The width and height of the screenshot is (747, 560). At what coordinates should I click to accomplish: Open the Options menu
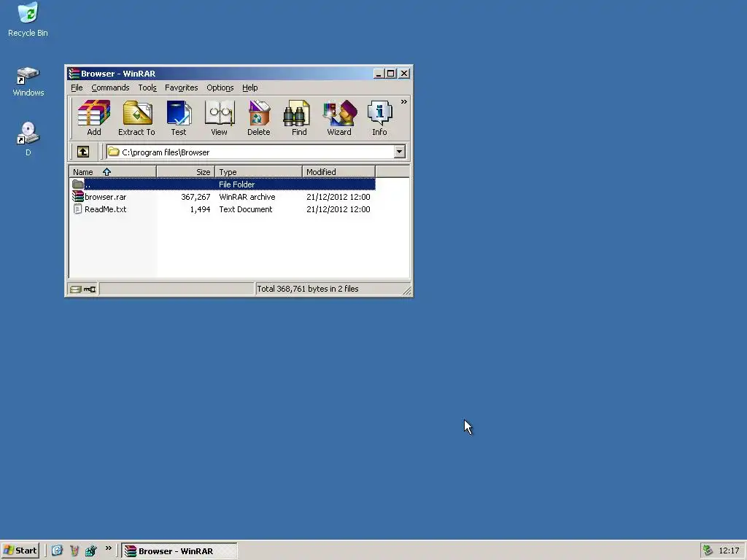click(220, 87)
